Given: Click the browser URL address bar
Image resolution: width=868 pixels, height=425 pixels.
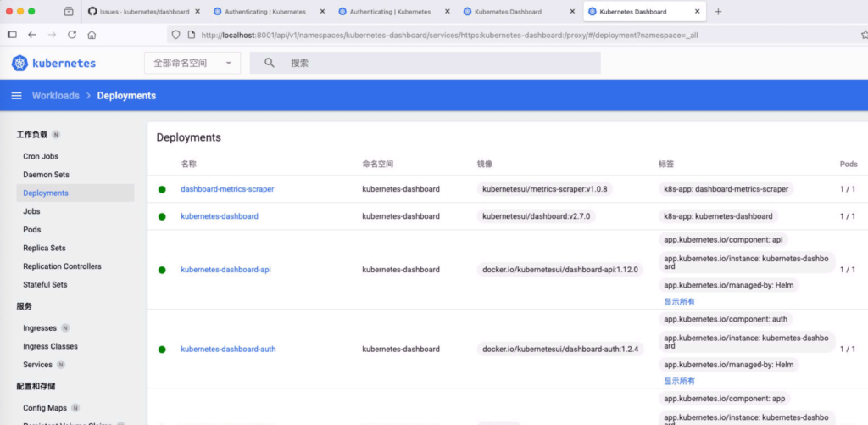Looking at the screenshot, I should coord(449,35).
